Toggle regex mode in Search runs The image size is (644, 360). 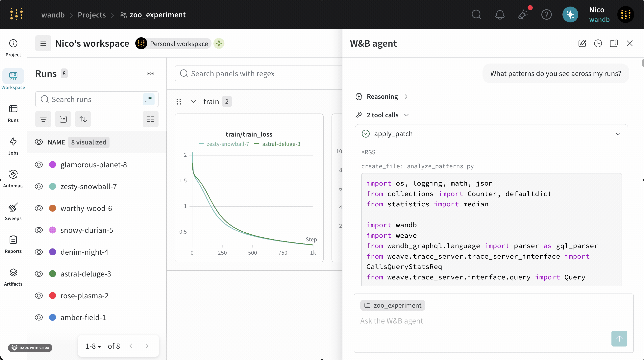coord(148,99)
